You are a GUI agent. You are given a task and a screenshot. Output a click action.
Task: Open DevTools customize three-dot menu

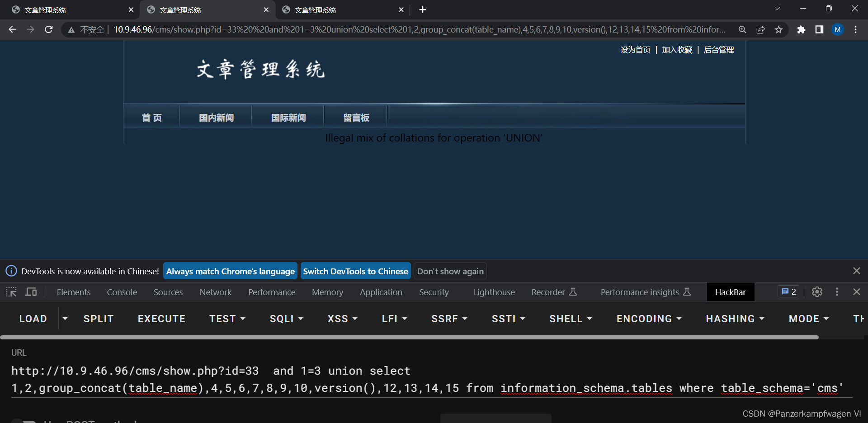click(x=837, y=292)
